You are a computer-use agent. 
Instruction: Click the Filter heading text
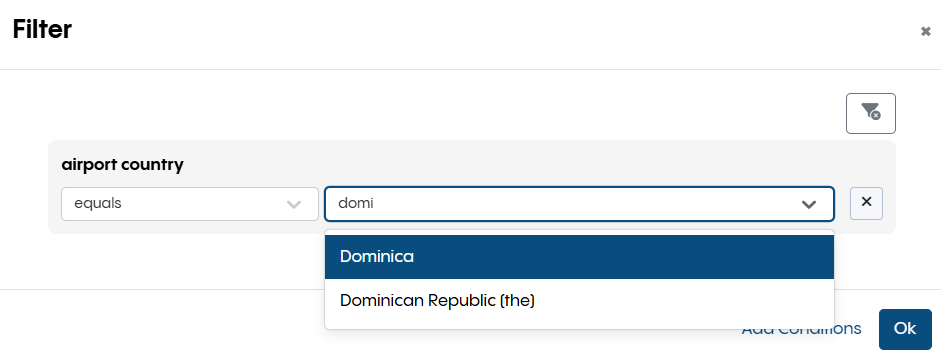tap(42, 29)
